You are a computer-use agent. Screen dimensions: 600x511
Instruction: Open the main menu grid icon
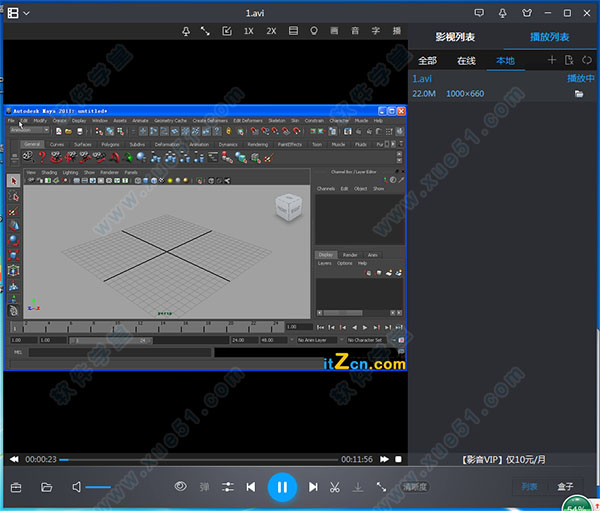click(x=13, y=13)
